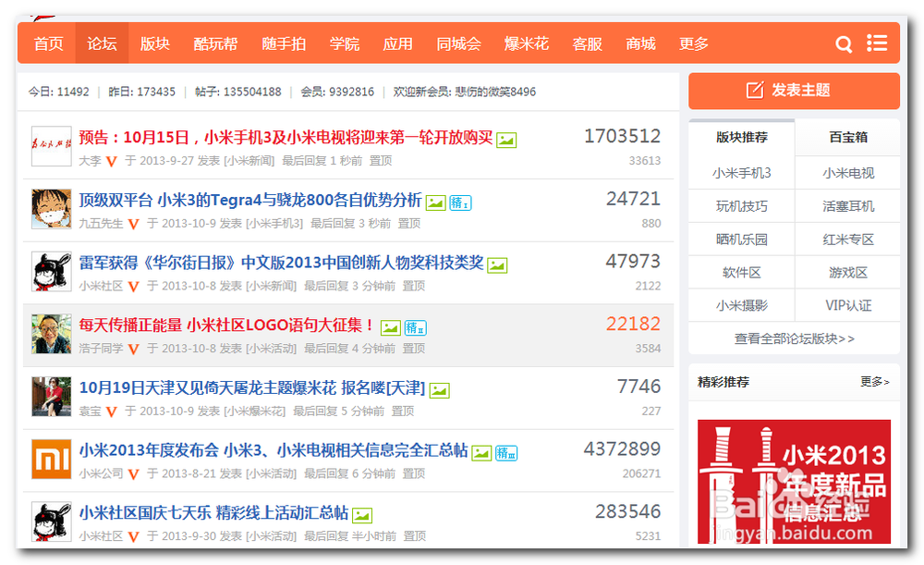The height and width of the screenshot is (565, 924).
Task: Click the 精 badge on LOGO语句大征集 post
Action: [x=416, y=328]
